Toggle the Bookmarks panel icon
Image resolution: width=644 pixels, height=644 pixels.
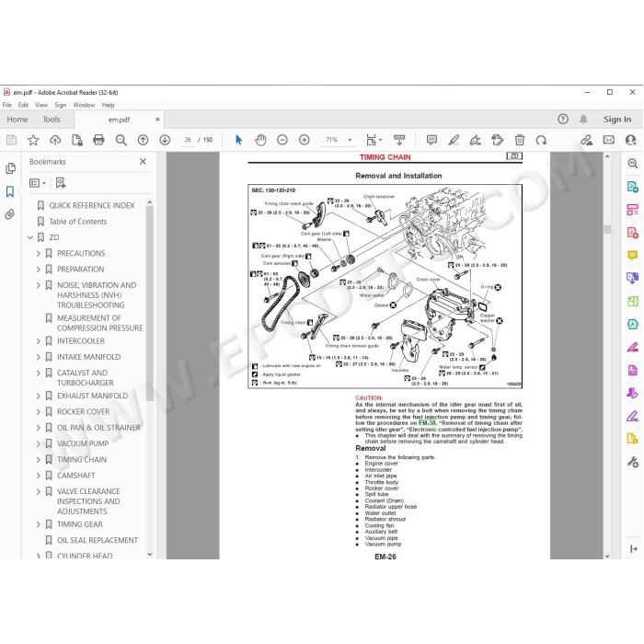click(x=10, y=191)
